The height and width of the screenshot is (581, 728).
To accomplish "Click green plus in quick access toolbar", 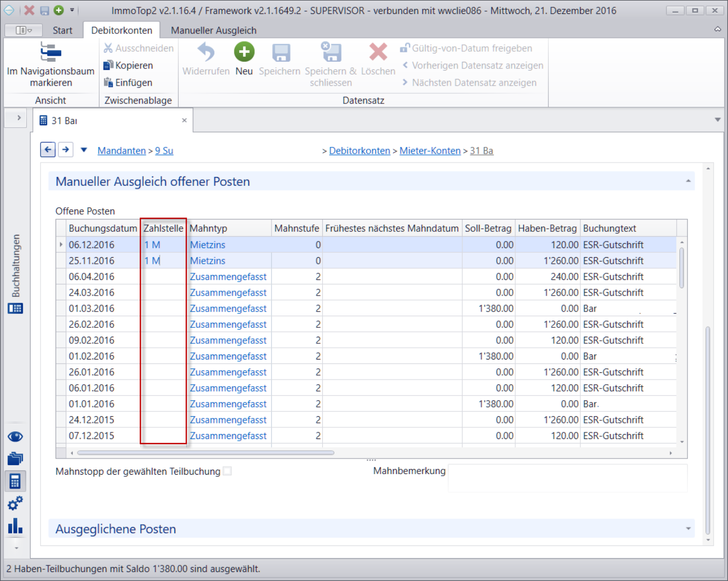I will [x=58, y=10].
